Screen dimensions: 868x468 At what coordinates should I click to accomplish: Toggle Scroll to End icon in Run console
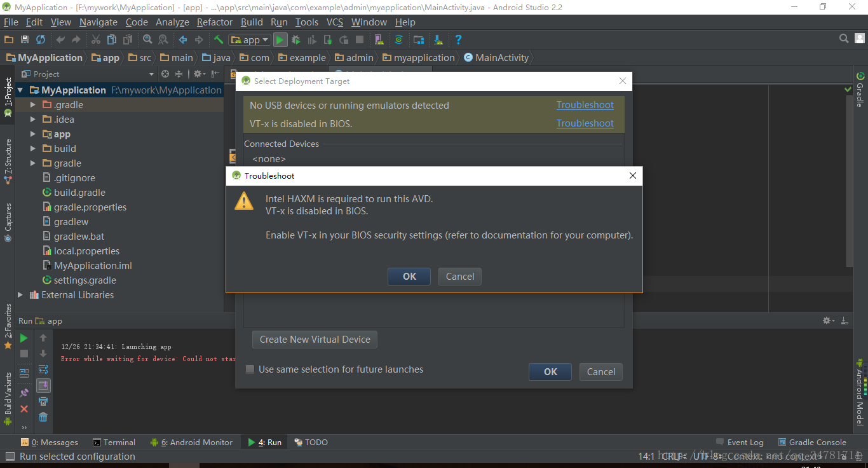pos(43,385)
